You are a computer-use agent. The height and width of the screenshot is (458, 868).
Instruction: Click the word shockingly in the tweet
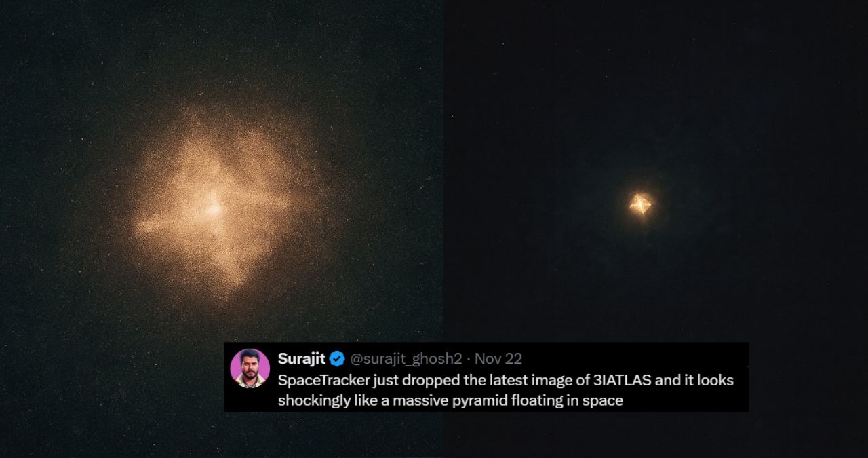[315, 400]
